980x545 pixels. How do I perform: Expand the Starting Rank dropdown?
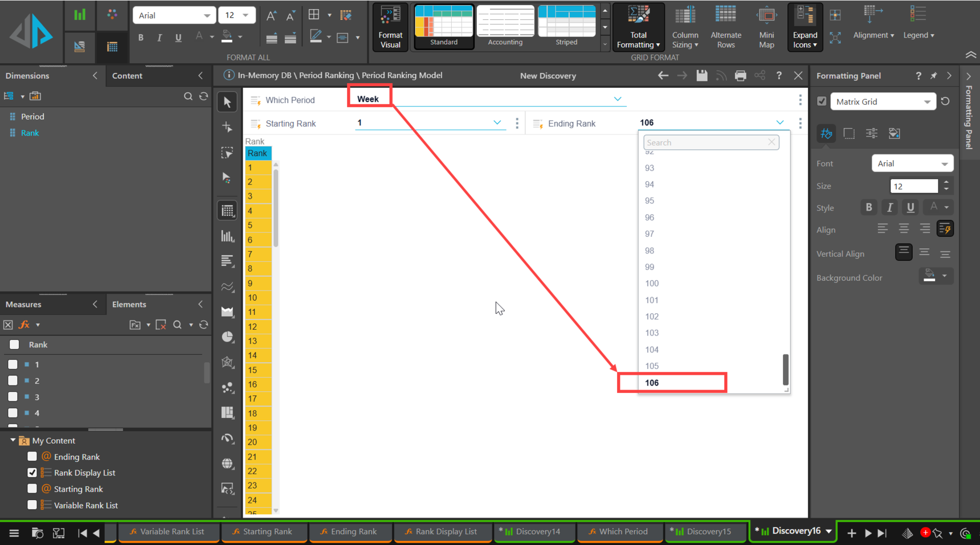497,122
